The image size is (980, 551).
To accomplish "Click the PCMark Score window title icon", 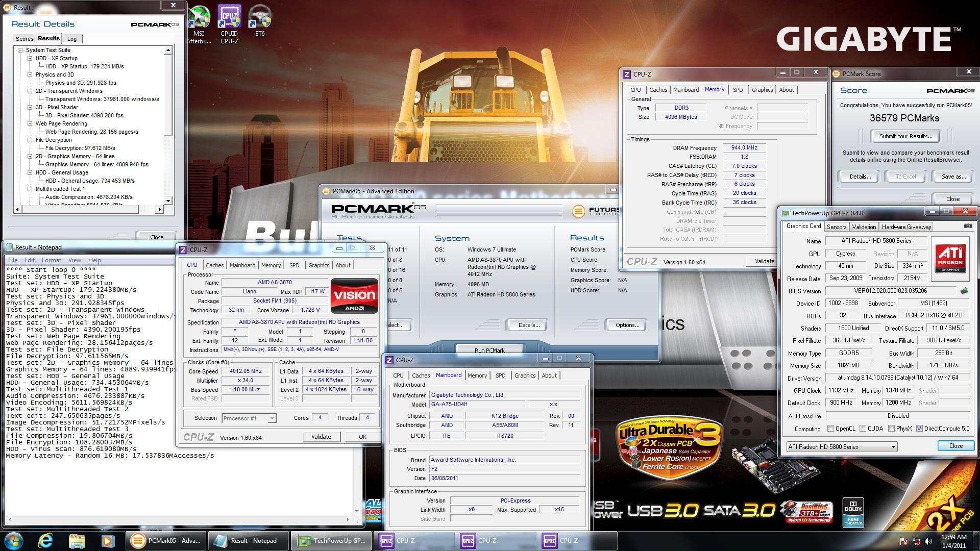I will click(836, 74).
